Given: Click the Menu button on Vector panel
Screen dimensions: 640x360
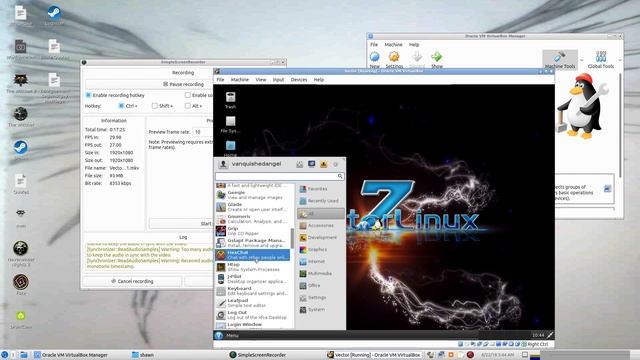Looking at the screenshot, I should coord(227,336).
